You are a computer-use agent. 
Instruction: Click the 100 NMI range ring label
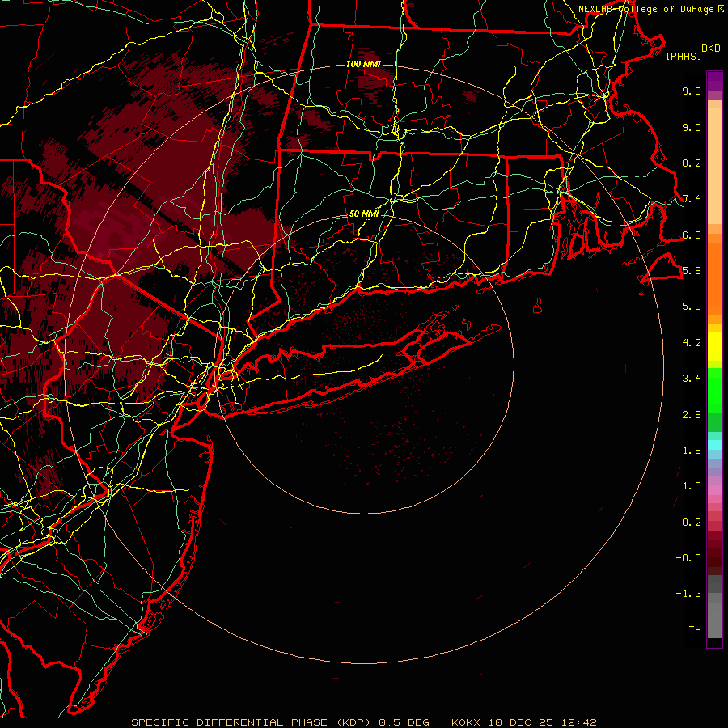point(363,64)
